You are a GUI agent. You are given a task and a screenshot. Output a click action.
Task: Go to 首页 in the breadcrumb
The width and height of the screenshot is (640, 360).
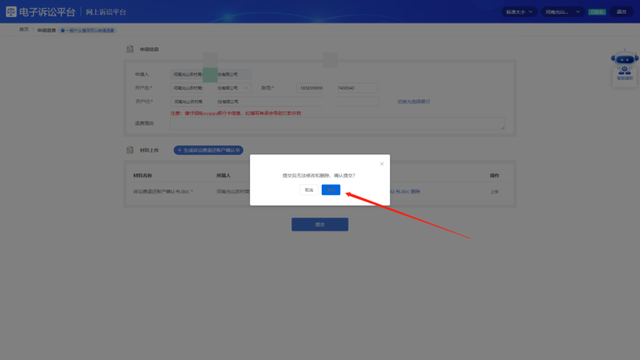24,30
